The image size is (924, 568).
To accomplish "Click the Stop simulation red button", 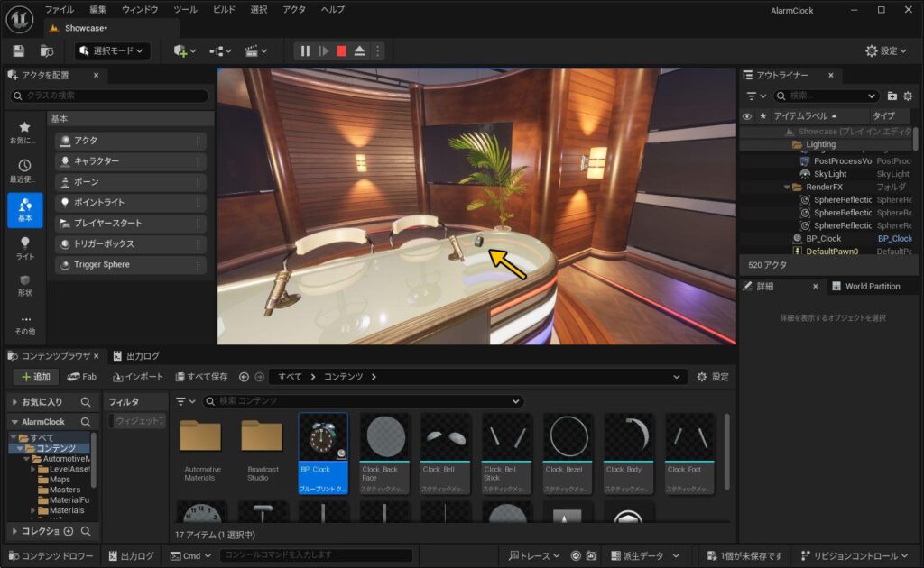I will [341, 51].
